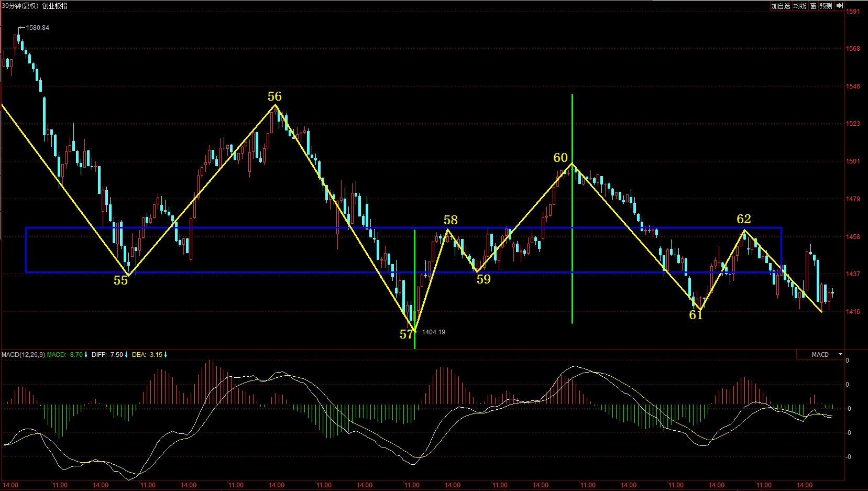Viewport: 868px width, 491px height.
Task: Click the 1580.84 high price annotation
Action: click(x=37, y=28)
